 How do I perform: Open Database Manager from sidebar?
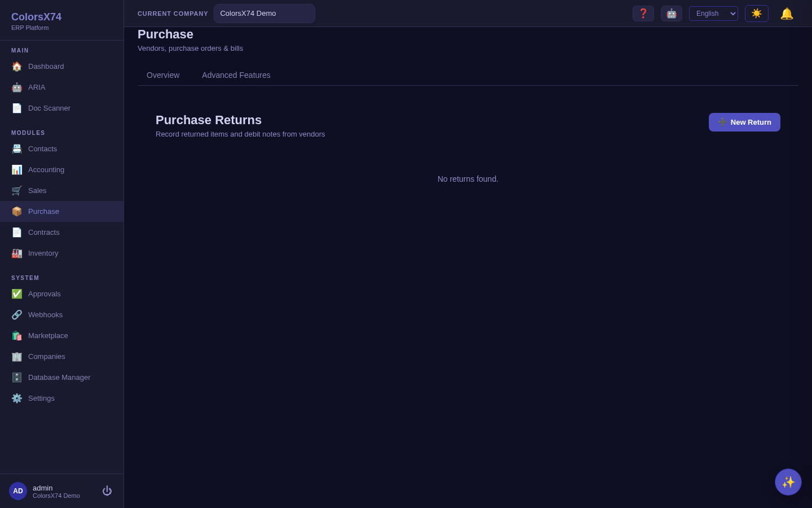61,378
